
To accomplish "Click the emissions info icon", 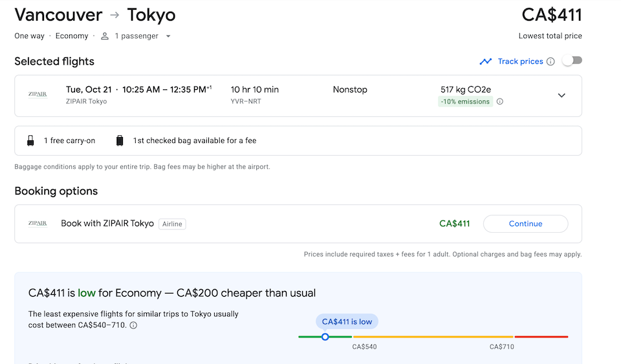I will click(x=500, y=102).
